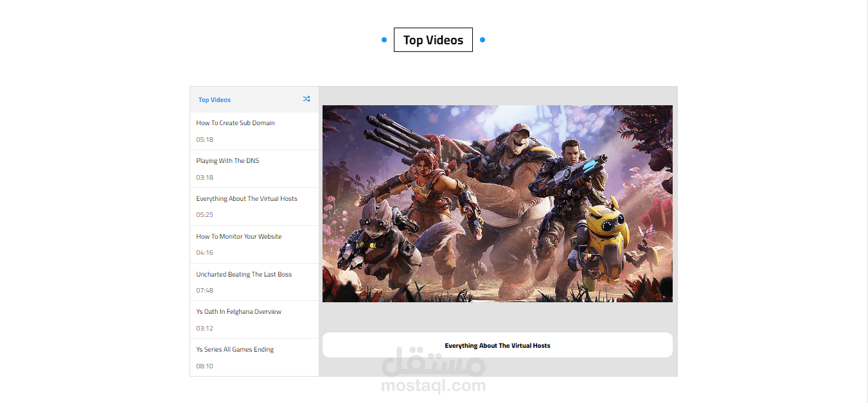The width and height of the screenshot is (868, 403).
Task: Click the 05:25 duration label
Action: click(x=205, y=214)
